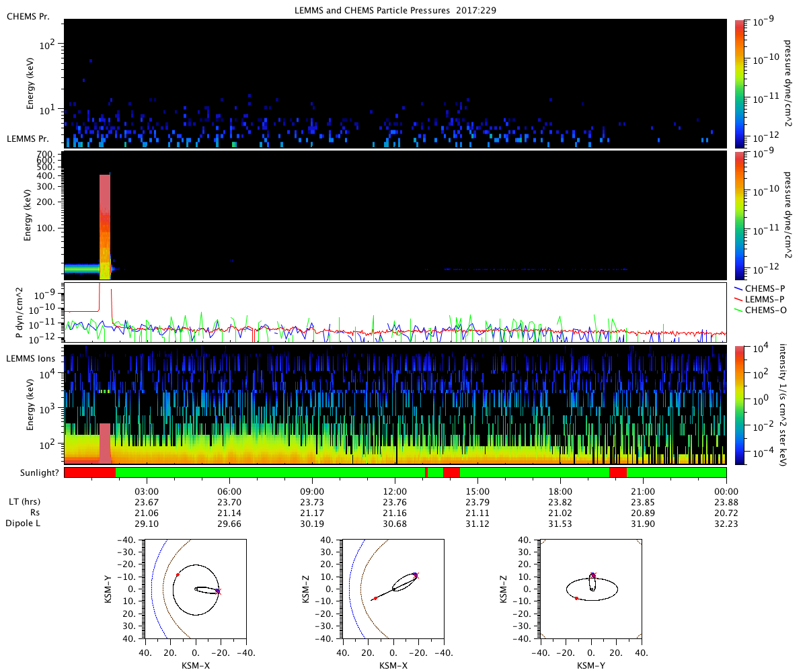The image size is (807, 672).
Task: Click the Rs value '21.17'
Action: tap(312, 512)
